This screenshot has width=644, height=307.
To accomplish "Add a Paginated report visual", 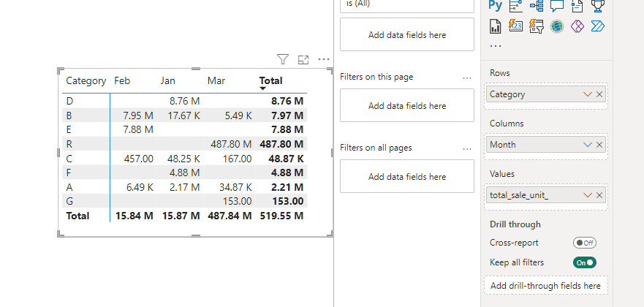I will tap(496, 26).
